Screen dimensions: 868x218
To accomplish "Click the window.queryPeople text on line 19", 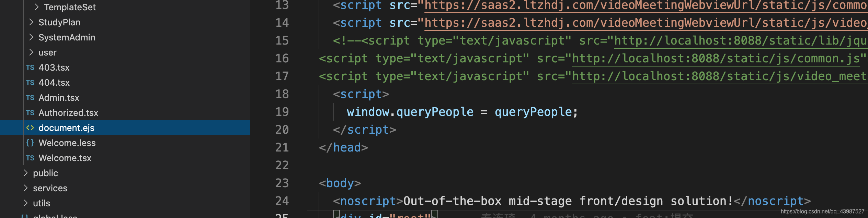I will [x=410, y=112].
